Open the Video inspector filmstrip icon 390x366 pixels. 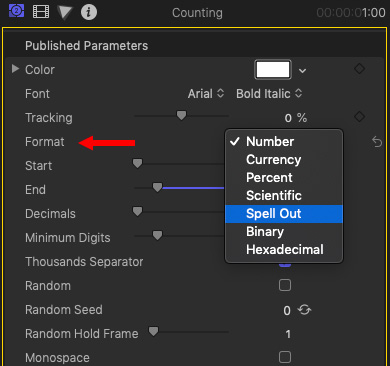(41, 12)
